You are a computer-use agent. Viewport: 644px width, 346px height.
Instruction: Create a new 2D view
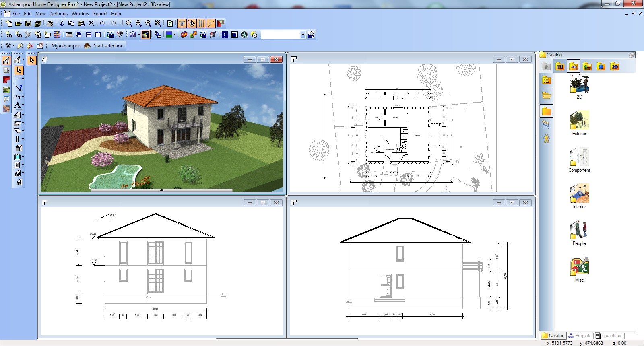(9, 35)
